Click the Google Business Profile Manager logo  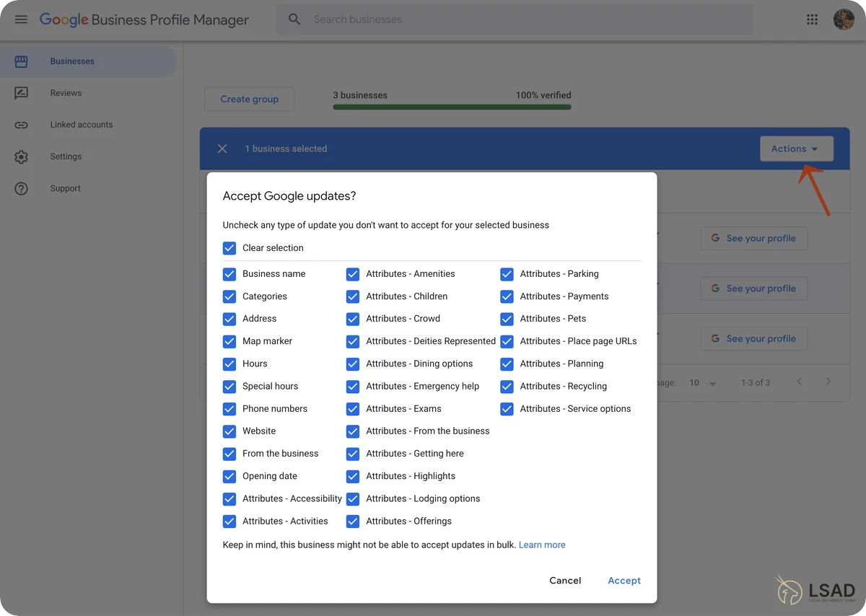(x=144, y=19)
